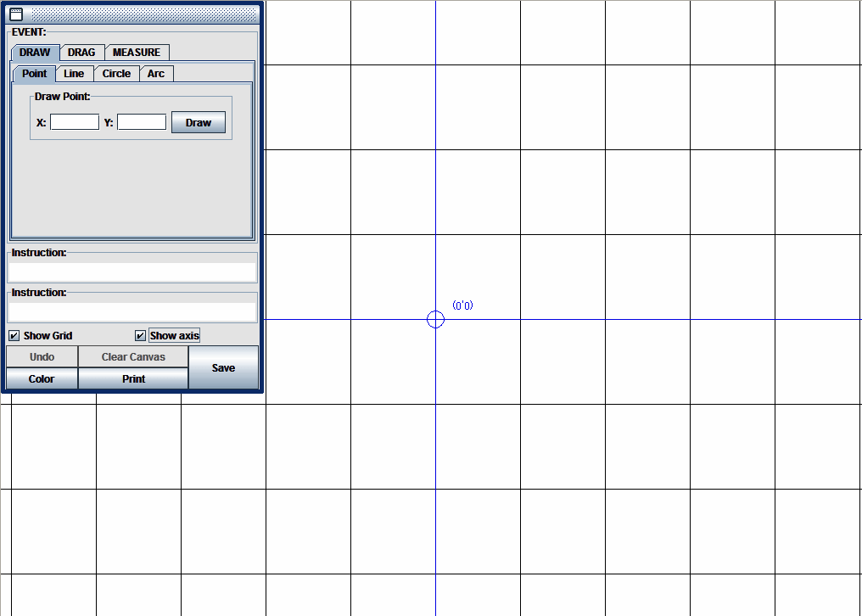The image size is (862, 616).
Task: Disable the Show axis checkbox
Action: [141, 336]
